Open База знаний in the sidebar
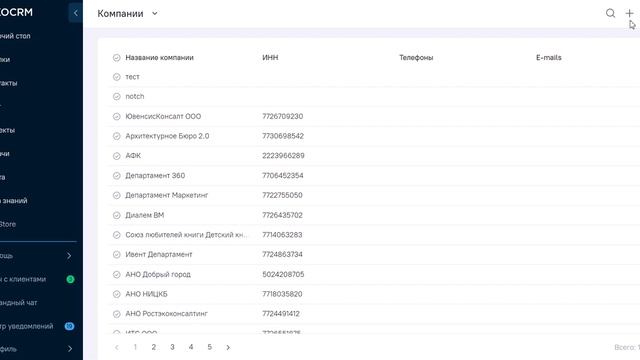Viewport: 640px width, 360px height. [x=13, y=201]
